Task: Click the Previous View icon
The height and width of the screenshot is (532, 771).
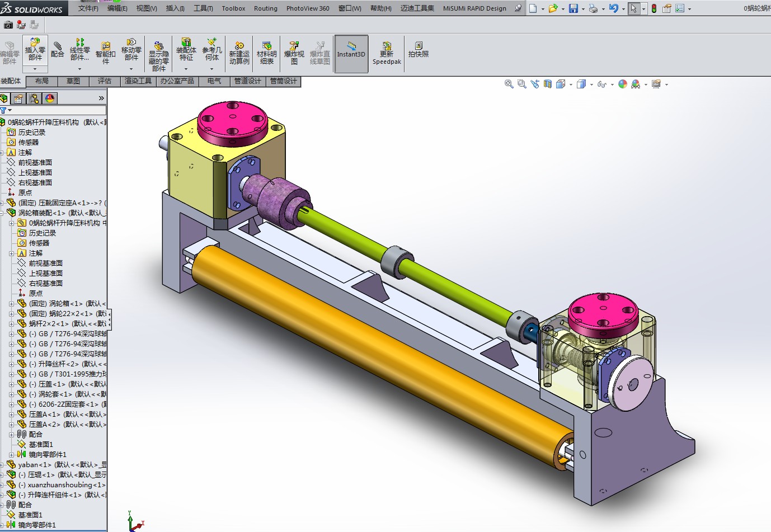Action: [x=535, y=84]
